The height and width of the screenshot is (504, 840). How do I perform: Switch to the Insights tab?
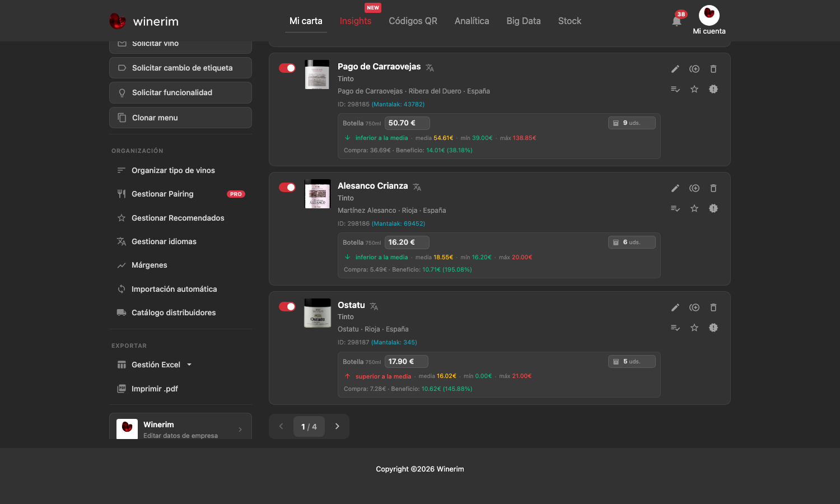[356, 21]
